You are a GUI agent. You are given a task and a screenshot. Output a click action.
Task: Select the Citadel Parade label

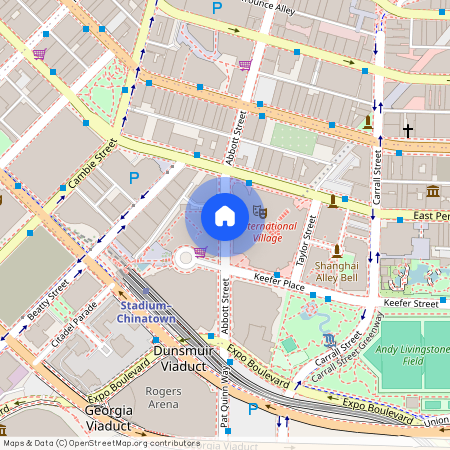[74, 324]
